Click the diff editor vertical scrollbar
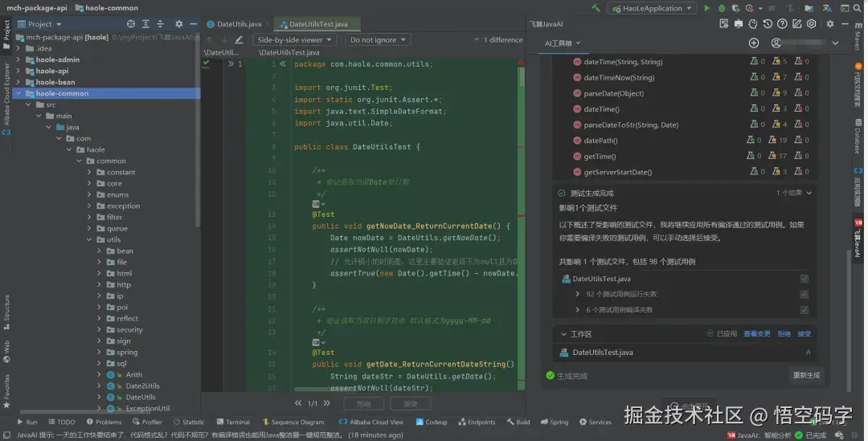Image resolution: width=868 pixels, height=441 pixels. (522, 77)
